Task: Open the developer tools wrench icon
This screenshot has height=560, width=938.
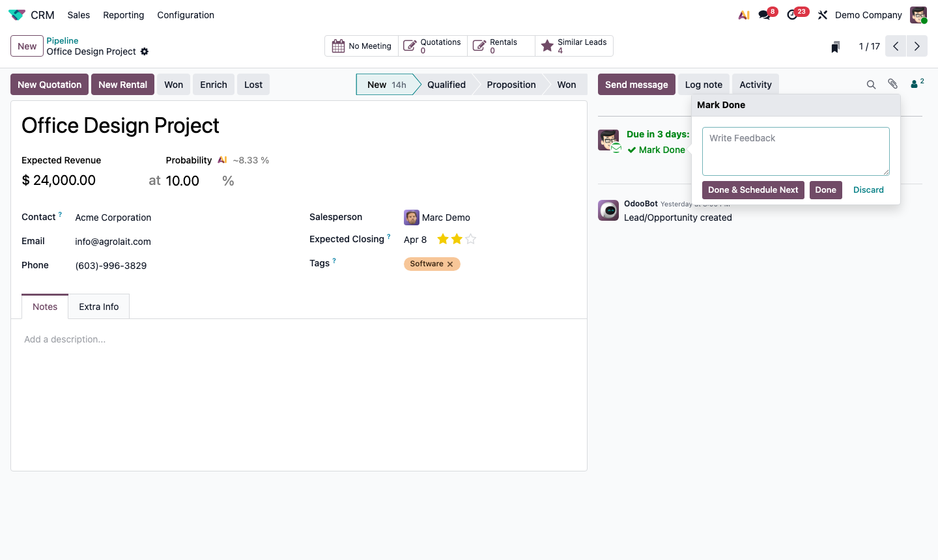Action: 822,14
